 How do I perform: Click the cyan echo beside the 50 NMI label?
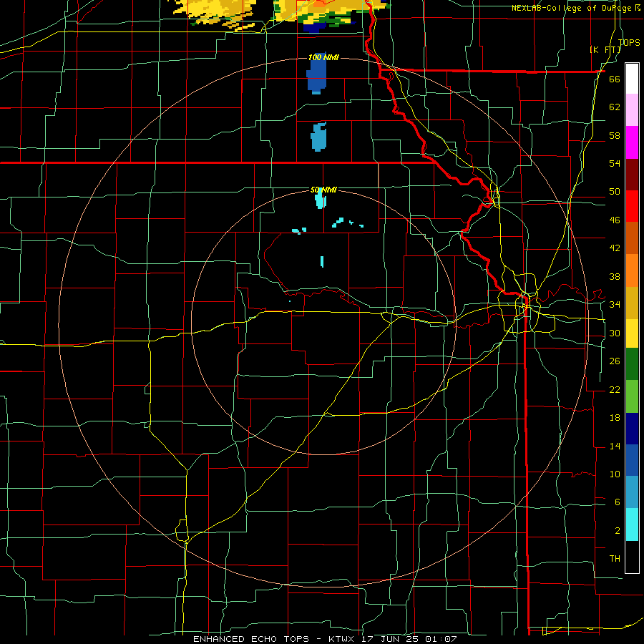[x=321, y=200]
